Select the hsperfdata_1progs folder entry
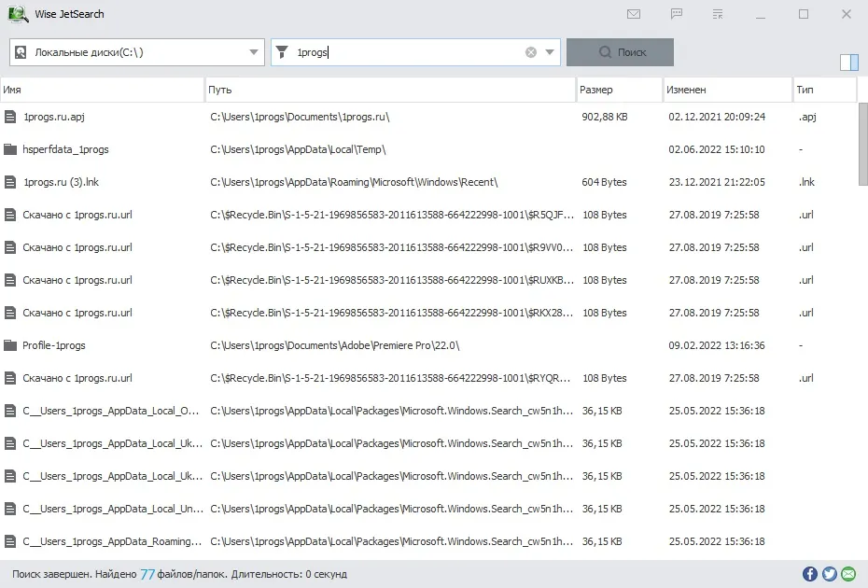This screenshot has height=588, width=868. (x=65, y=149)
